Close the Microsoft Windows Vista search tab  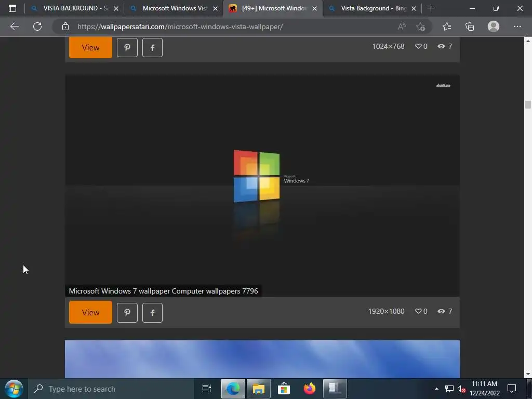point(216,8)
